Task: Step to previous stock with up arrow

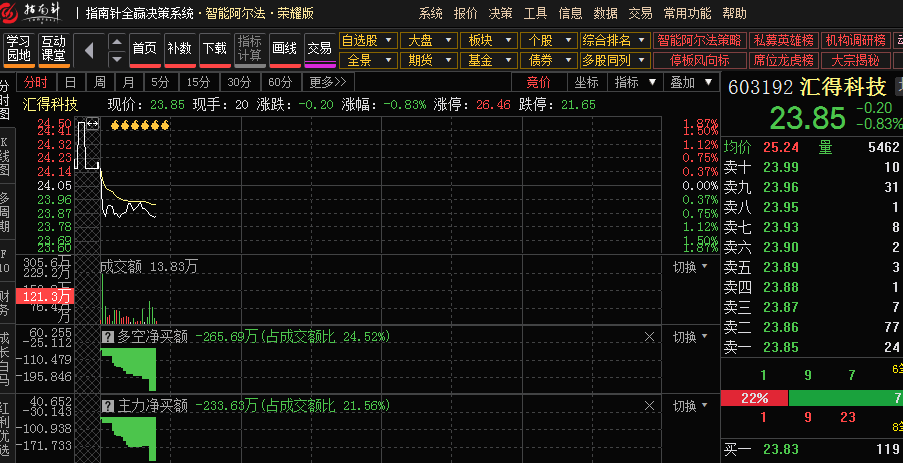Action: (117, 42)
